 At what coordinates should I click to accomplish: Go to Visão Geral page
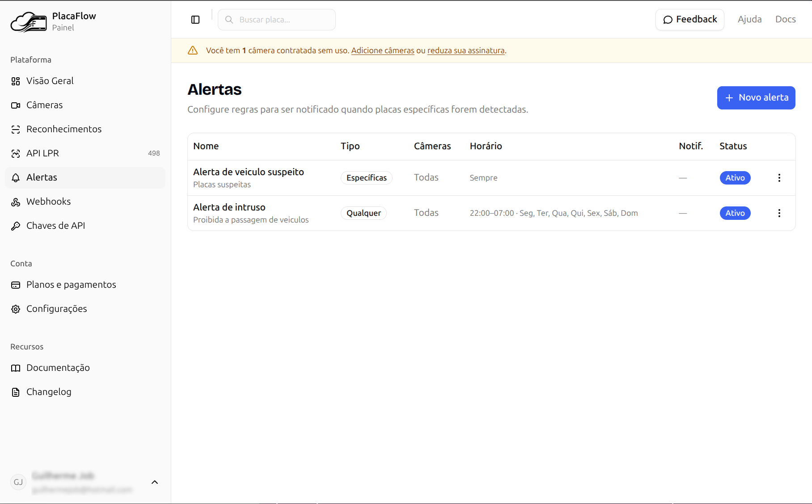pos(50,81)
